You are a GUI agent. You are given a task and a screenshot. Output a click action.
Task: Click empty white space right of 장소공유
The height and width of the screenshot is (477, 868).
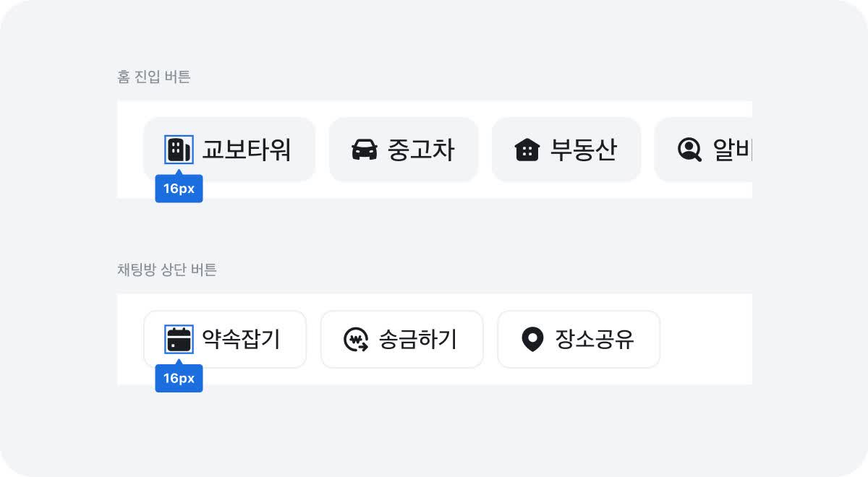[705, 339]
